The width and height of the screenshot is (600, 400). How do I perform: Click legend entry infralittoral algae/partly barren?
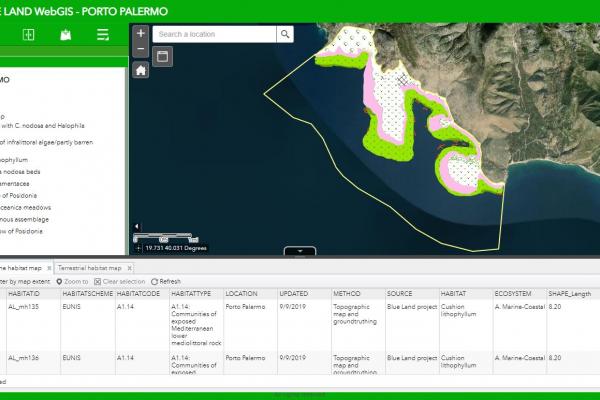[46, 142]
